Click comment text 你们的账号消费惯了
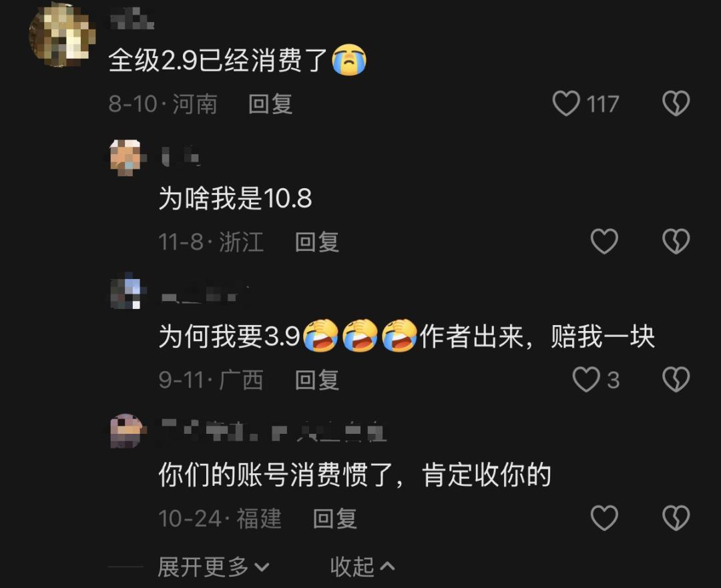The height and width of the screenshot is (588, 721). [276, 475]
